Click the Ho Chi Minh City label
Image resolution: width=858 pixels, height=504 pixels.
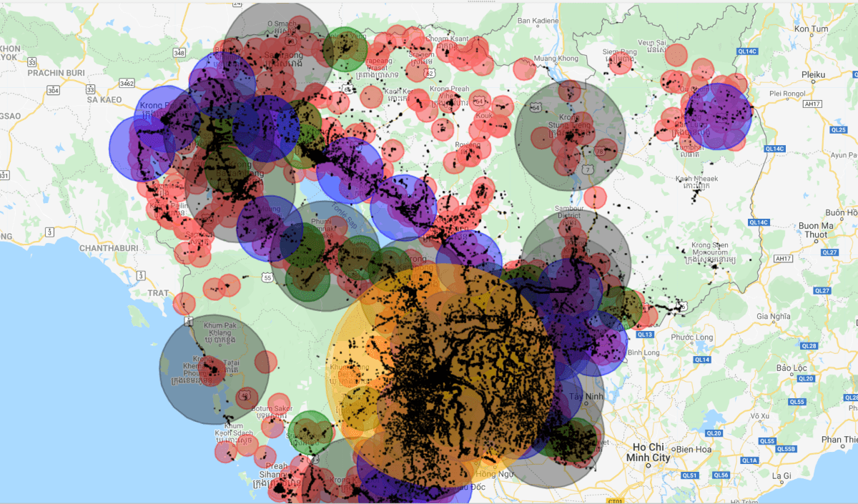[x=648, y=453]
